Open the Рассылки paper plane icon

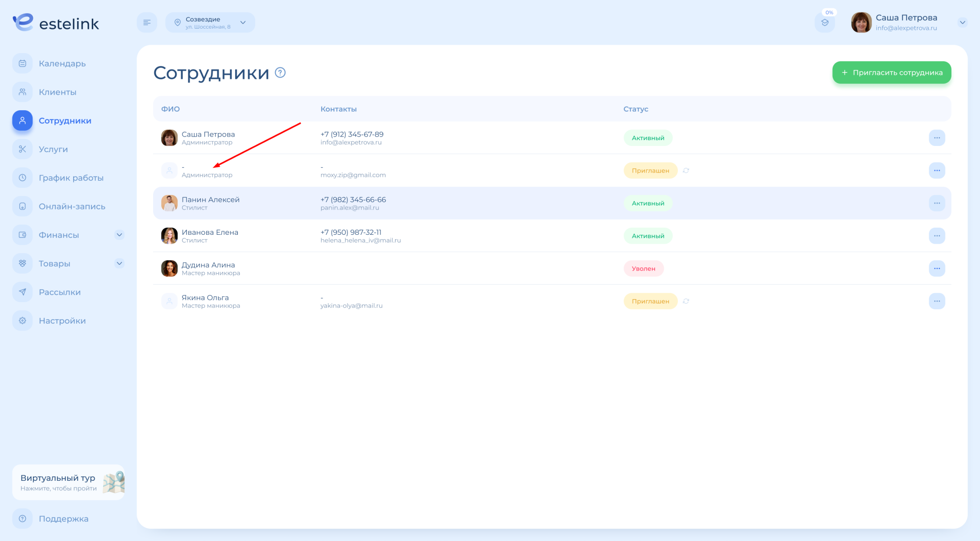(x=22, y=292)
